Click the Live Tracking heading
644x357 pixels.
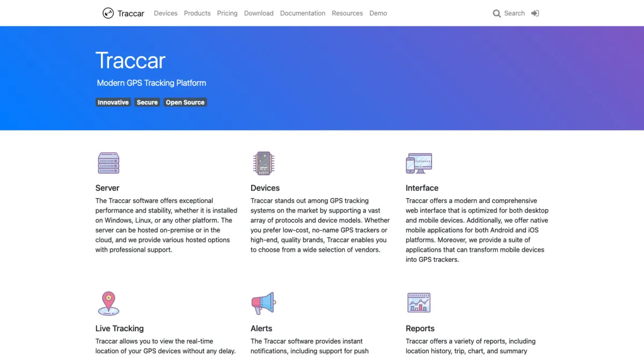[120, 329]
